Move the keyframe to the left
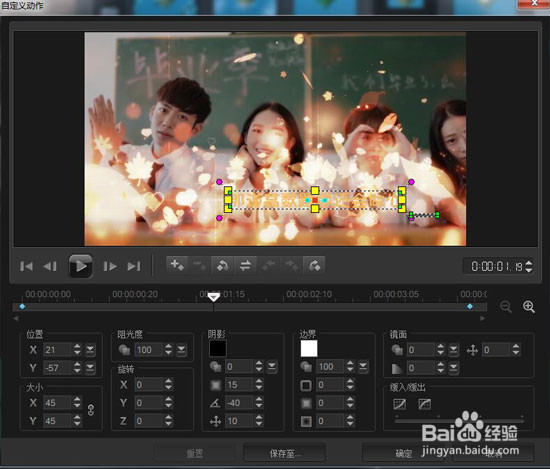 click(x=268, y=265)
